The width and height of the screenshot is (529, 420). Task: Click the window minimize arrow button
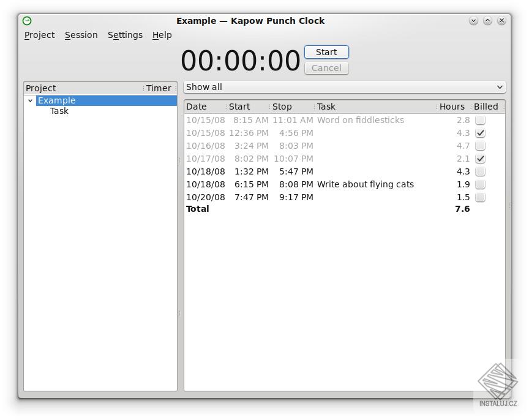click(x=473, y=20)
